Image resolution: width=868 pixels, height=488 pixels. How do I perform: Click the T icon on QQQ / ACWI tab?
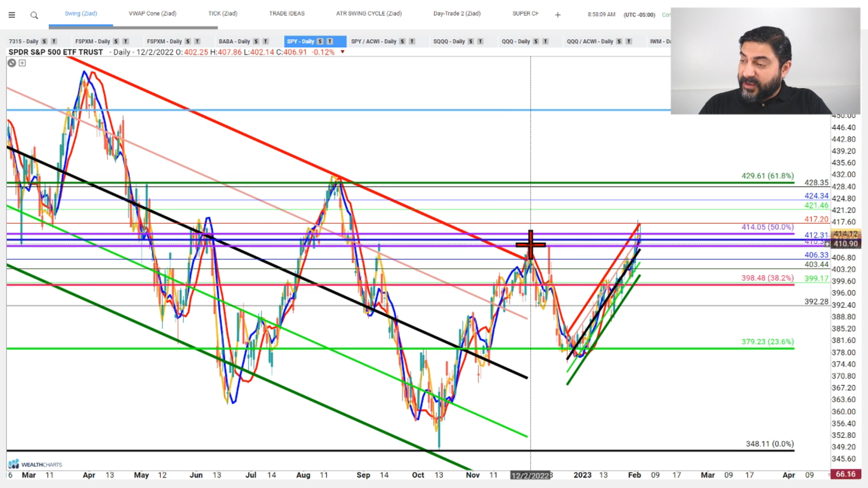629,41
